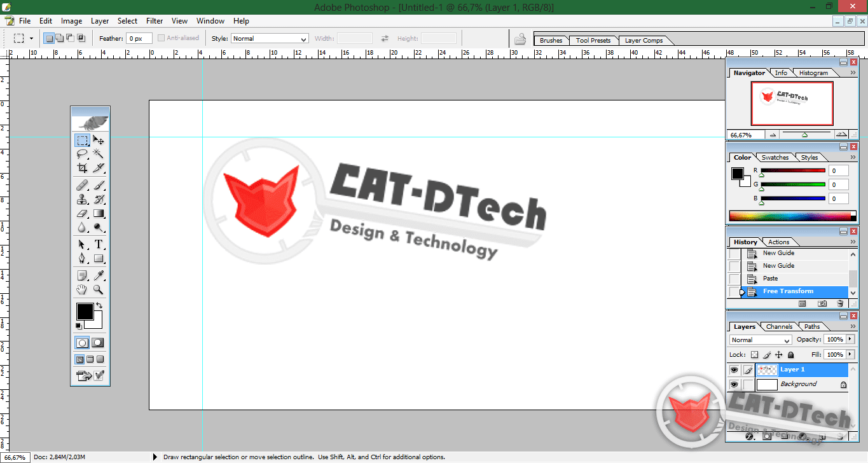This screenshot has width=868, height=463.
Task: Open the layer blend mode dropdown
Action: 761,340
